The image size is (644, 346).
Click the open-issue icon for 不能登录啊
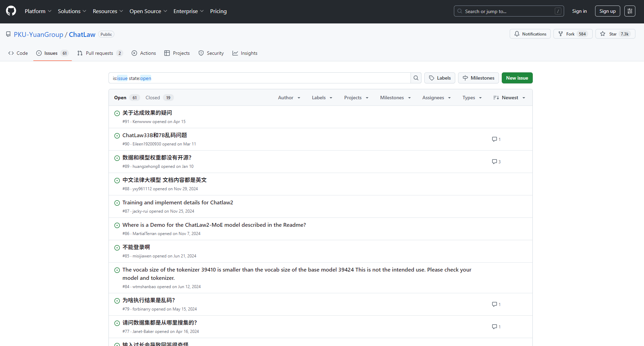(117, 248)
